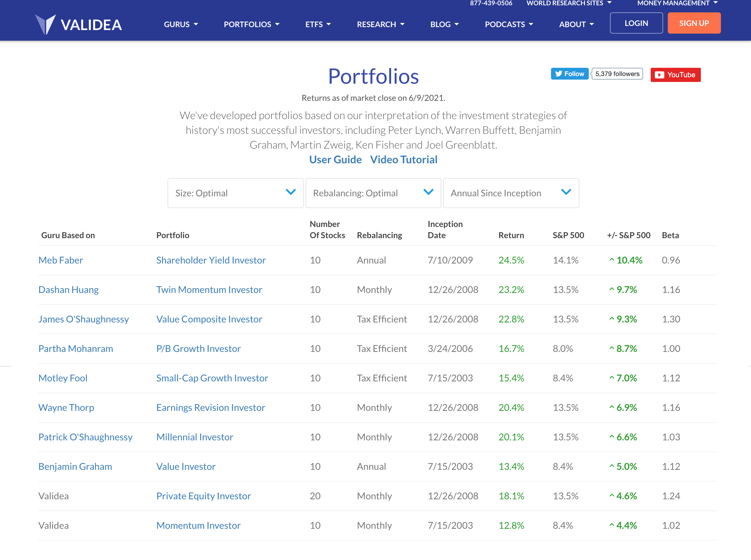
Task: Open the Blog menu
Action: [x=444, y=24]
